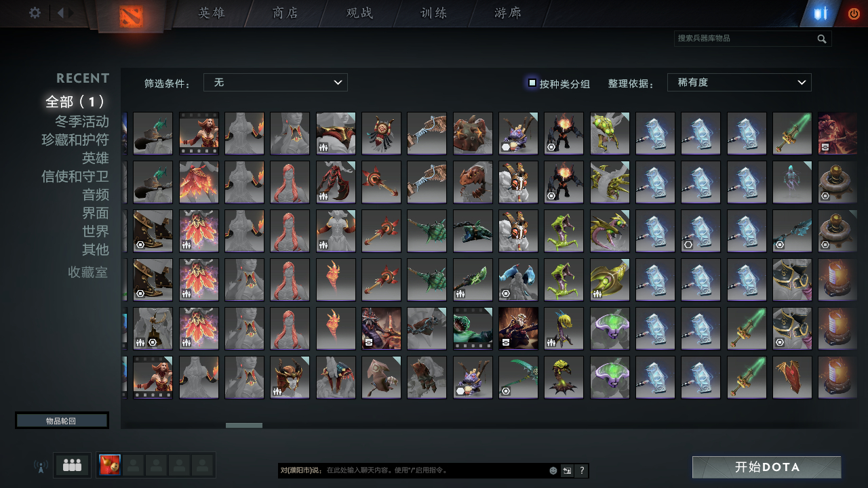
Task: Click the horizontal scrollbar thumb under the grid
Action: 244,426
